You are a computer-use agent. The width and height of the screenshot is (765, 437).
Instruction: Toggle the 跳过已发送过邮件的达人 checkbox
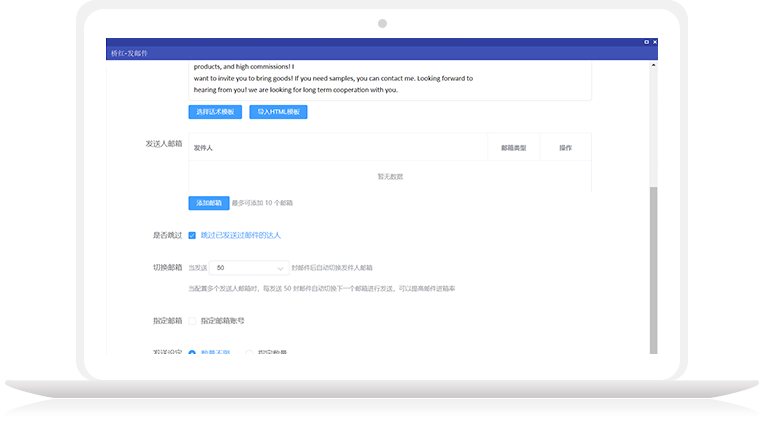192,236
